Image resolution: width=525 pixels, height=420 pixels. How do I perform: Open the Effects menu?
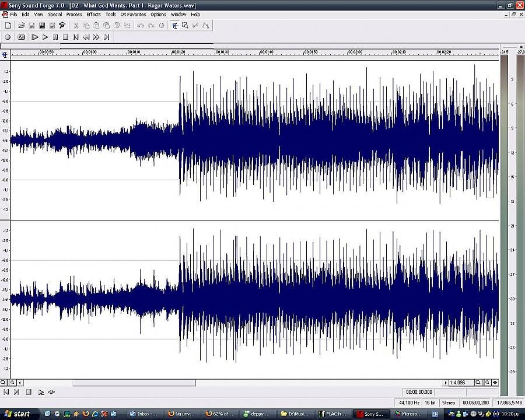tap(93, 15)
